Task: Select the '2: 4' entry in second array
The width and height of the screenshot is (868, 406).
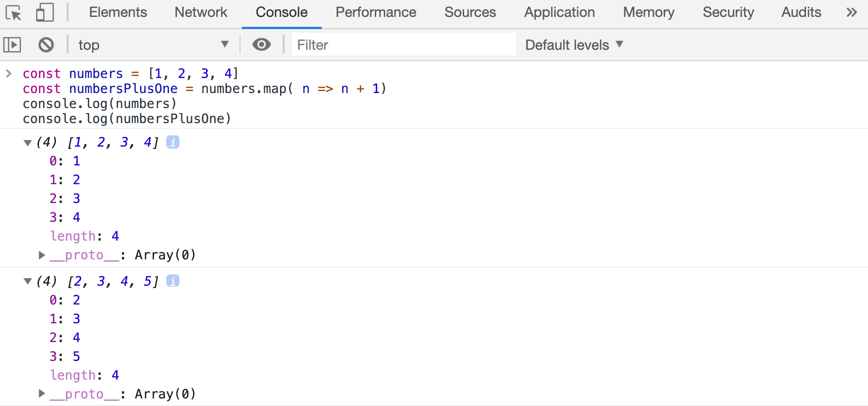Action: click(65, 337)
